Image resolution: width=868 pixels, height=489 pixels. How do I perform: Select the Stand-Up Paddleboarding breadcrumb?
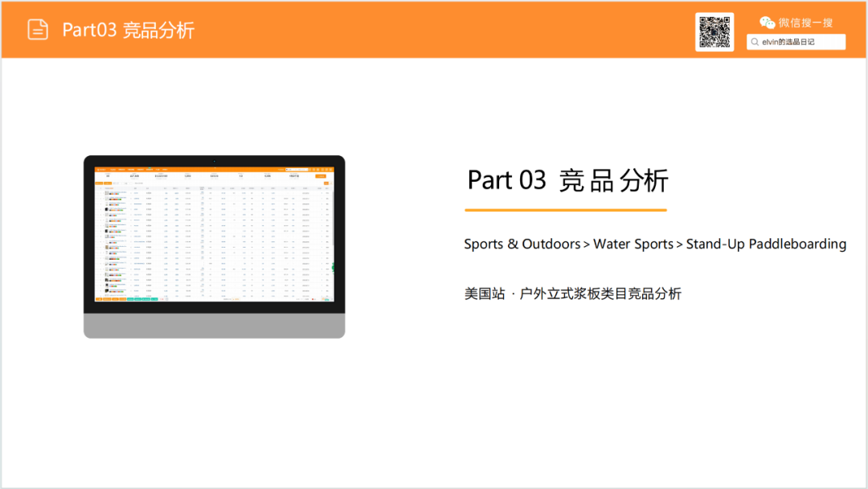[x=765, y=244]
